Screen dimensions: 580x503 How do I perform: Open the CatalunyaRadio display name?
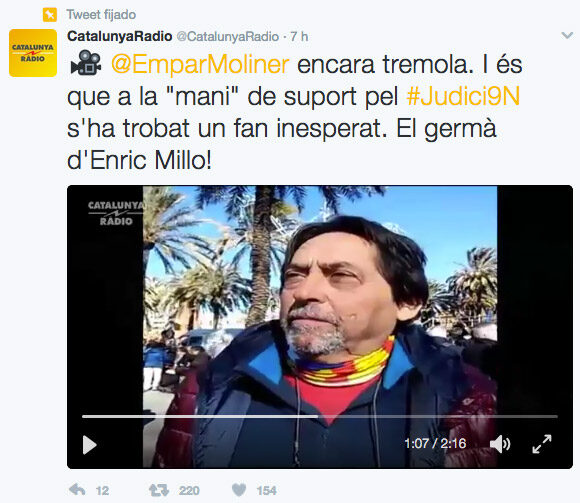(120, 36)
